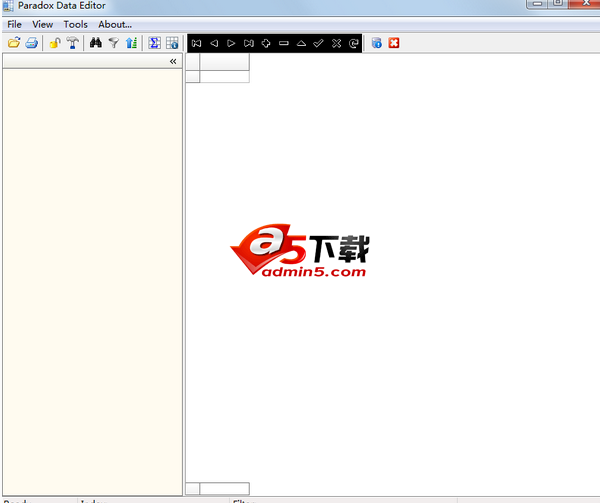Viewport: 600px width, 503px height.
Task: Click the table info grid icon
Action: tap(172, 42)
